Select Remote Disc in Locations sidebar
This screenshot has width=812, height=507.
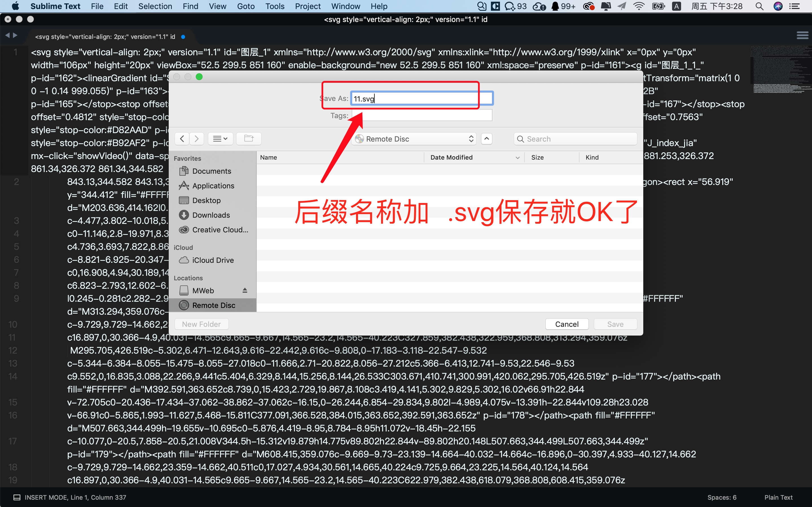[x=213, y=305]
